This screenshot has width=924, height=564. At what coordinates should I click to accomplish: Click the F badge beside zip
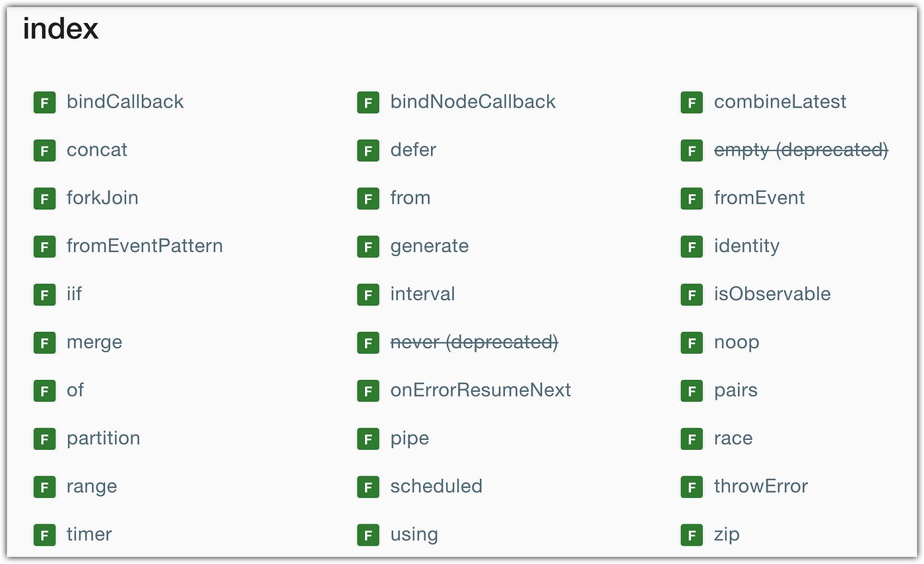[691, 535]
